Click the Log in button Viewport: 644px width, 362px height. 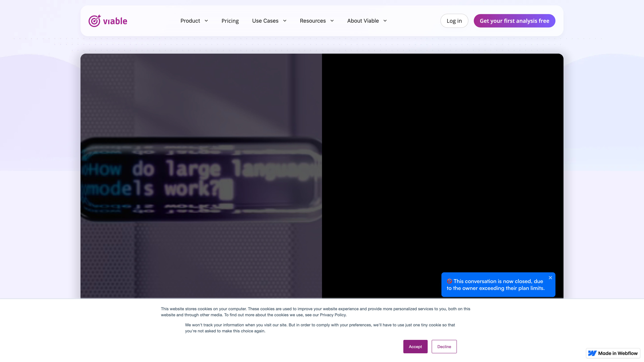point(454,21)
